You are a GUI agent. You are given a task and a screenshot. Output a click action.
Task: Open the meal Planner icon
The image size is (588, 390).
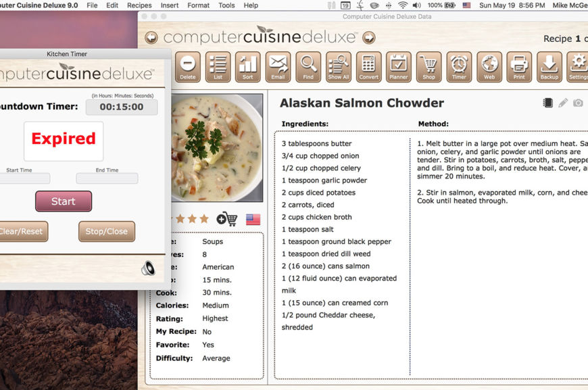399,67
